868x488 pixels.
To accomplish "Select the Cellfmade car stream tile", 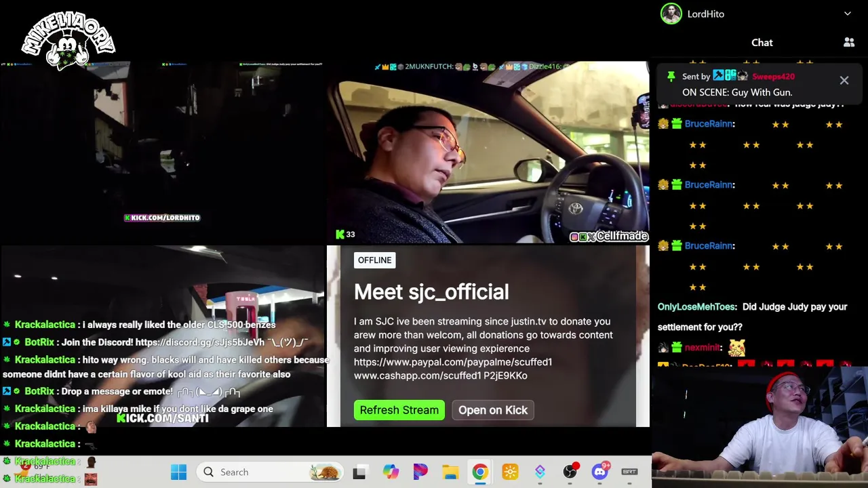I will 488,152.
